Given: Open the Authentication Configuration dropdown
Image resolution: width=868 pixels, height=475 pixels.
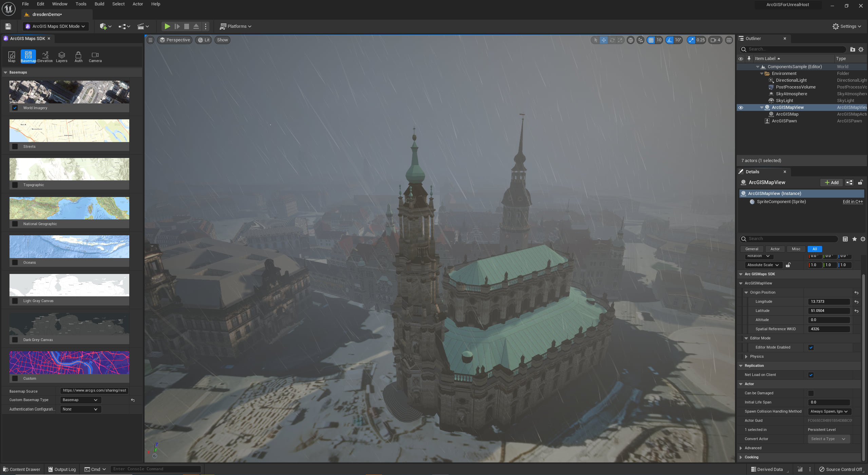Looking at the screenshot, I should click(x=80, y=409).
